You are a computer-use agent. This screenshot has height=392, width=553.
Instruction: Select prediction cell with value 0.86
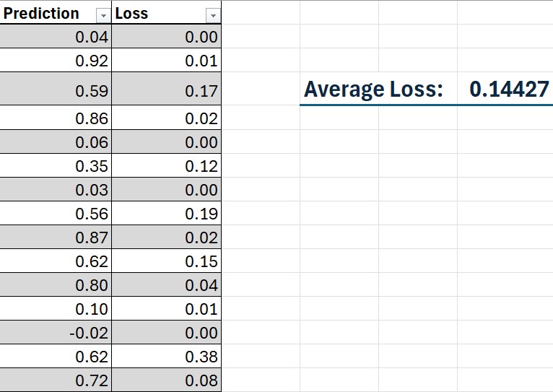[56, 118]
